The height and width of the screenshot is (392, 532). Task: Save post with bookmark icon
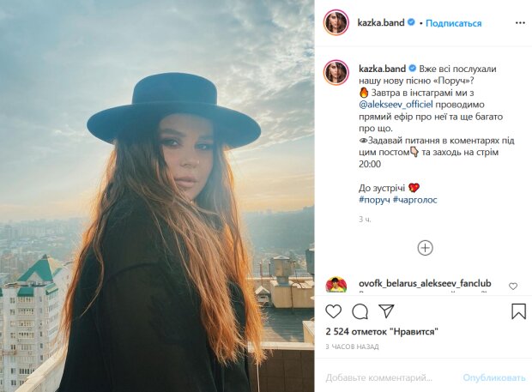point(518,311)
